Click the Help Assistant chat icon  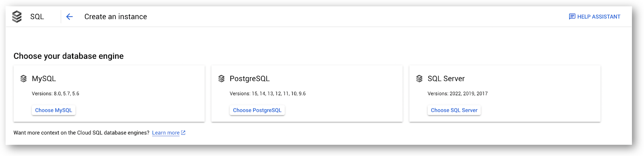pyautogui.click(x=572, y=16)
